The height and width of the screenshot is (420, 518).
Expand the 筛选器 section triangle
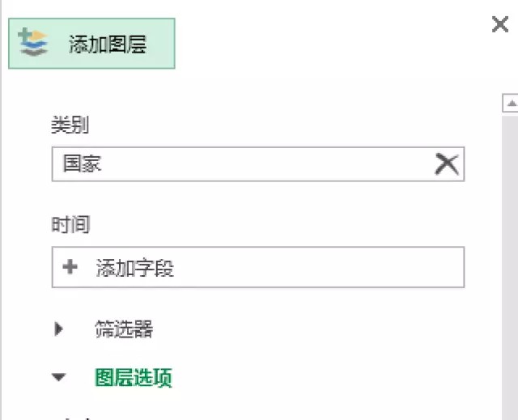click(x=58, y=329)
